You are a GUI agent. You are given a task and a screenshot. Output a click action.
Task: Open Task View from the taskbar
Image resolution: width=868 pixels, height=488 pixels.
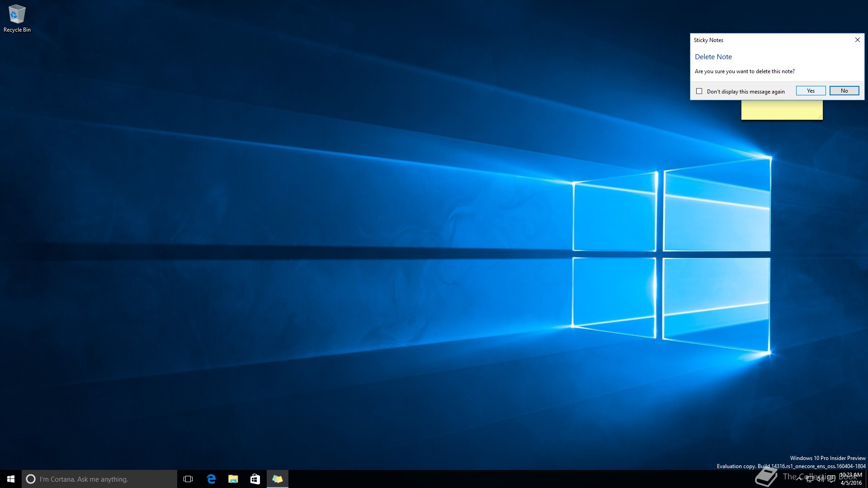[188, 479]
